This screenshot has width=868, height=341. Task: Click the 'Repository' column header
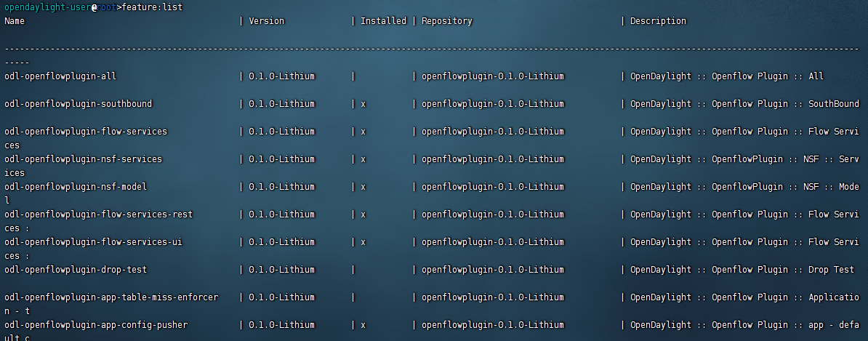447,21
